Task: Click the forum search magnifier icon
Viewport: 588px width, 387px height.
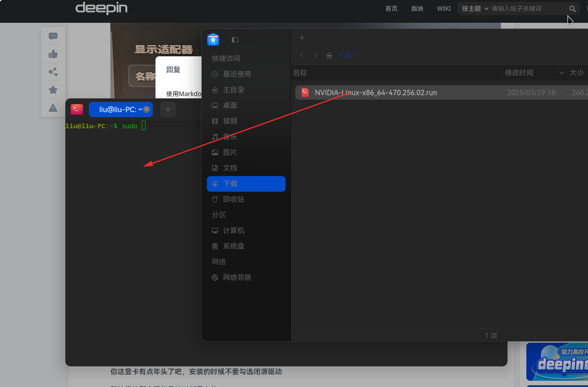Action: click(x=573, y=8)
